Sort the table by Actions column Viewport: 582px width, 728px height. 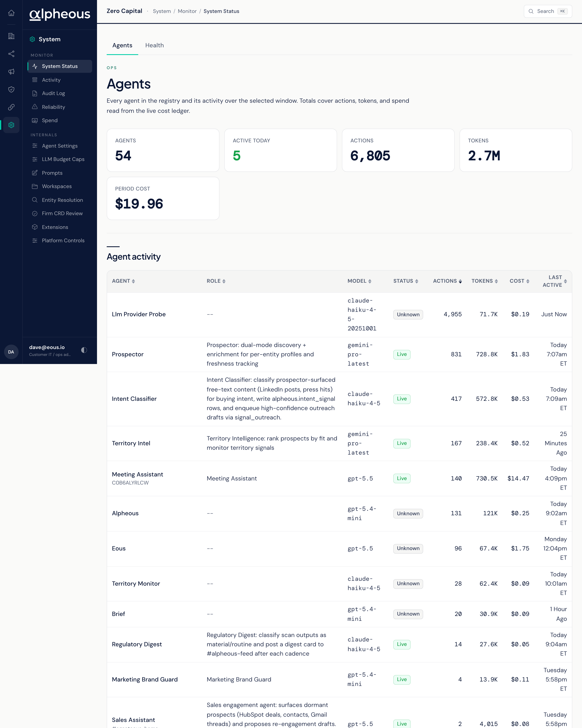(447, 281)
